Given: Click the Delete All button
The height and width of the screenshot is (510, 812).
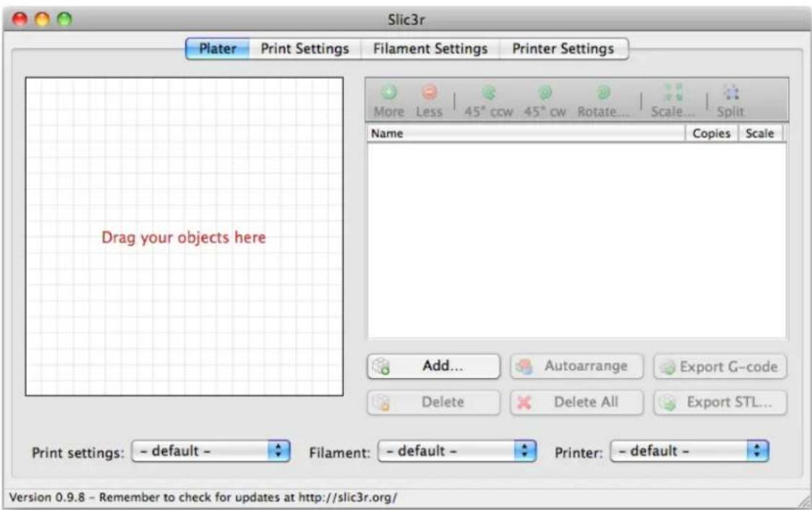Looking at the screenshot, I should (577, 403).
